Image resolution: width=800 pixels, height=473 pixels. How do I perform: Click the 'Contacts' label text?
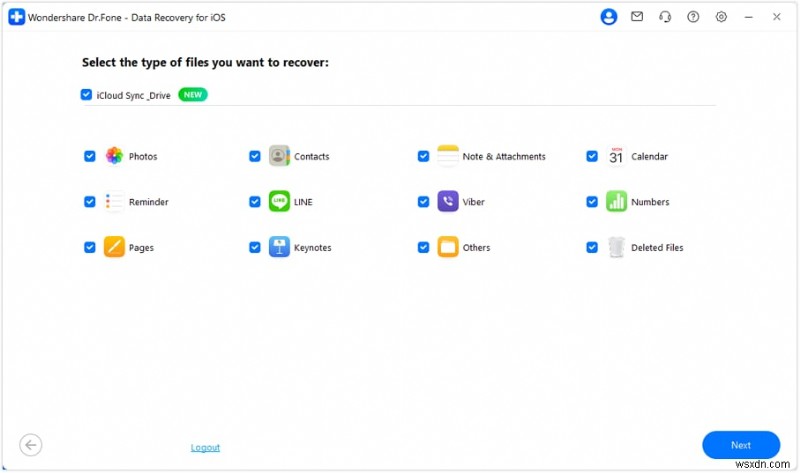312,156
